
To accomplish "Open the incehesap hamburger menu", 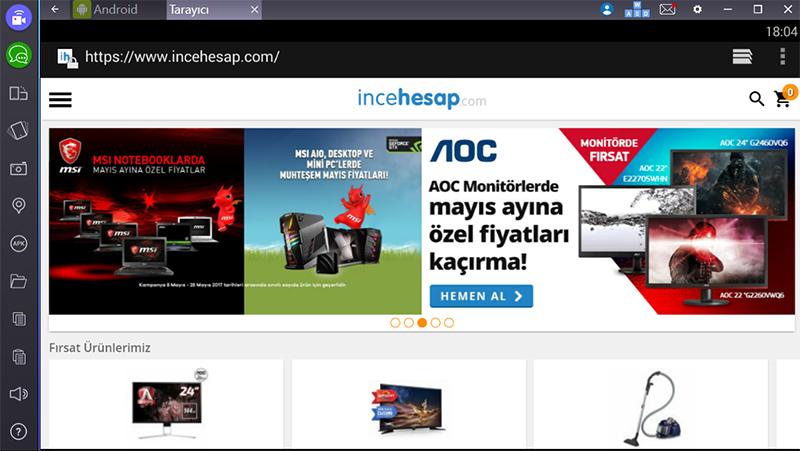I will pyautogui.click(x=60, y=99).
